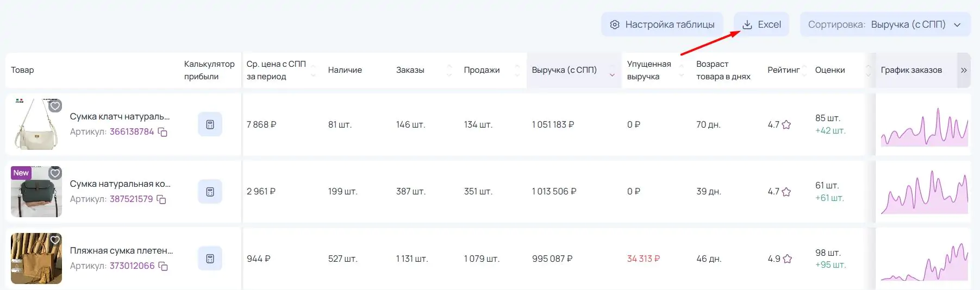Favorite the white clutch bag with heart
Screen dimensions: 980x290
[x=55, y=106]
